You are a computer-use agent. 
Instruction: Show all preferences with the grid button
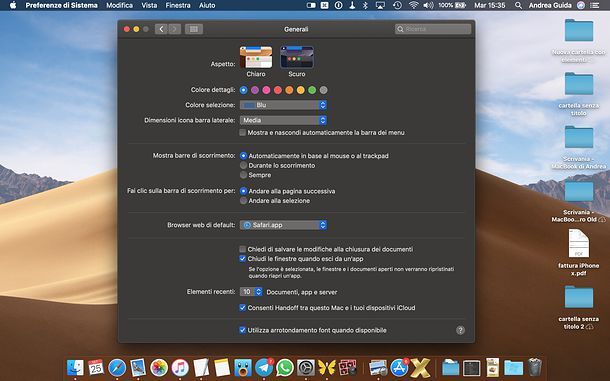coord(194,29)
